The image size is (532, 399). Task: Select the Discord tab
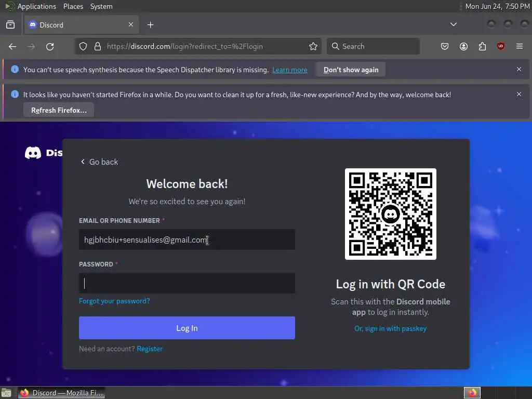pos(82,25)
